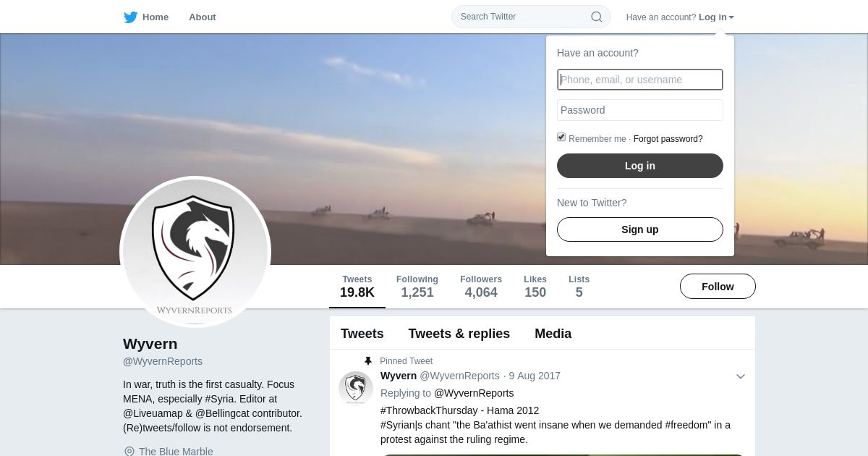View the Followers count of 4,064
868x456 pixels.
481,287
